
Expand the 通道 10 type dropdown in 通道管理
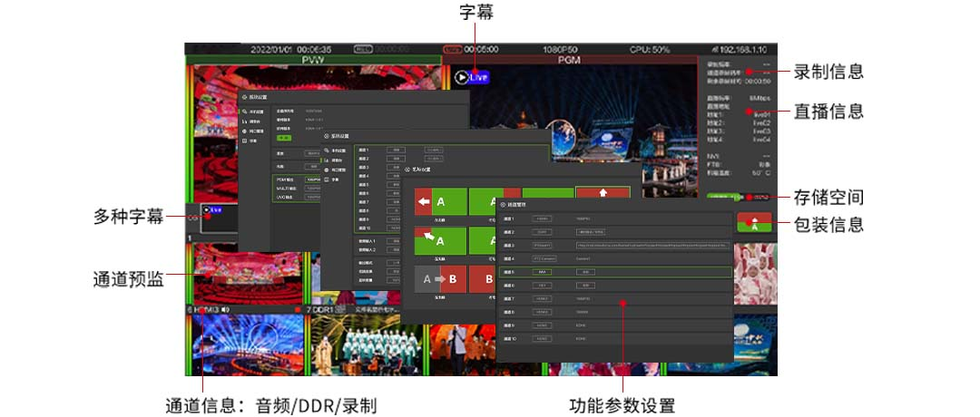point(542,338)
